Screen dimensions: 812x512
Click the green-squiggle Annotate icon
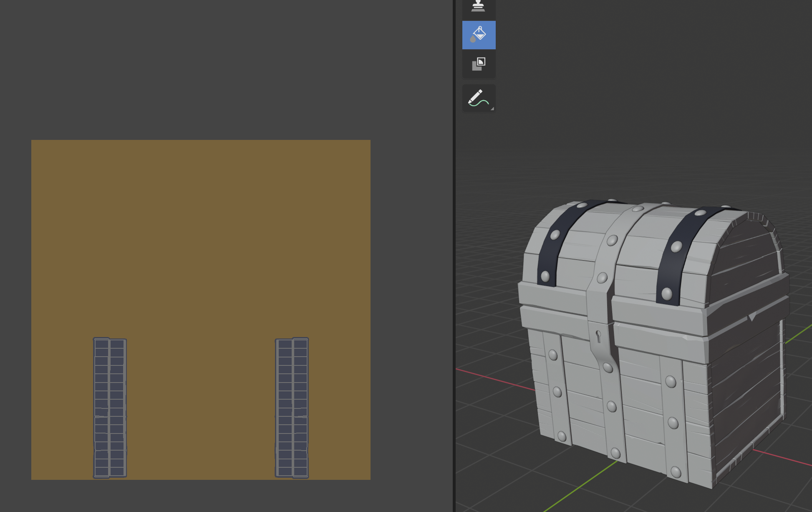[x=479, y=98]
